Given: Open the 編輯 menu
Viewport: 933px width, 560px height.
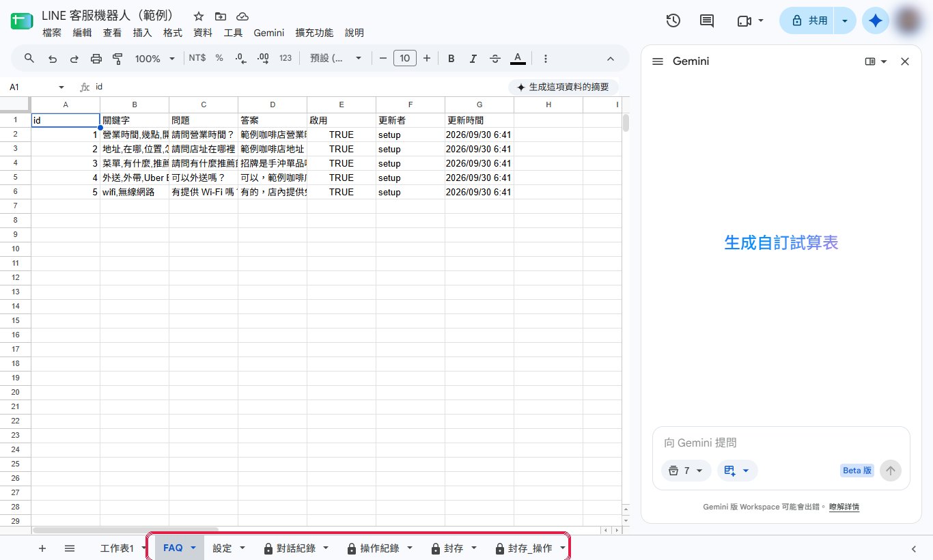Looking at the screenshot, I should tap(82, 33).
